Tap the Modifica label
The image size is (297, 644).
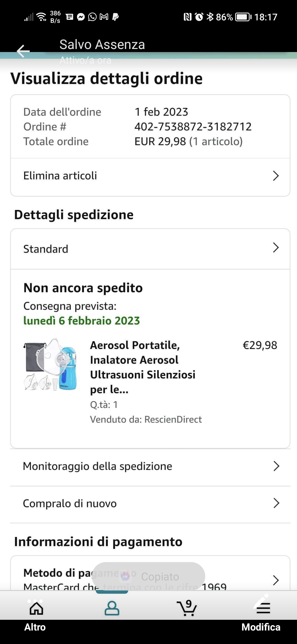point(261,627)
